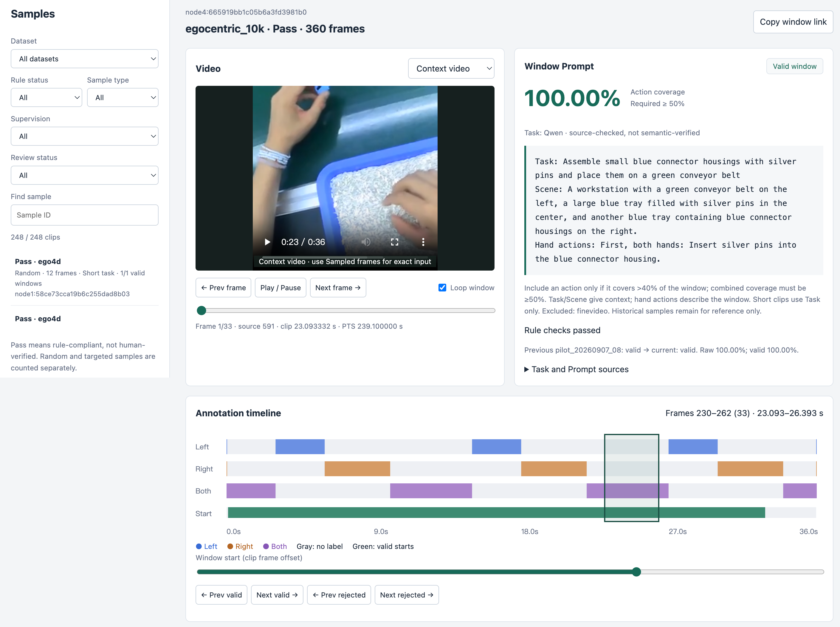Expand Task and Prompt sources
Screen dimensions: 840x627
(576, 369)
